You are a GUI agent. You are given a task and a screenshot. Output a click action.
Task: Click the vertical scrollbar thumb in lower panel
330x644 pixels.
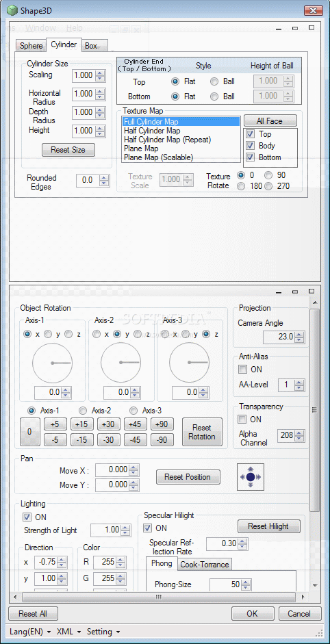pos(315,410)
